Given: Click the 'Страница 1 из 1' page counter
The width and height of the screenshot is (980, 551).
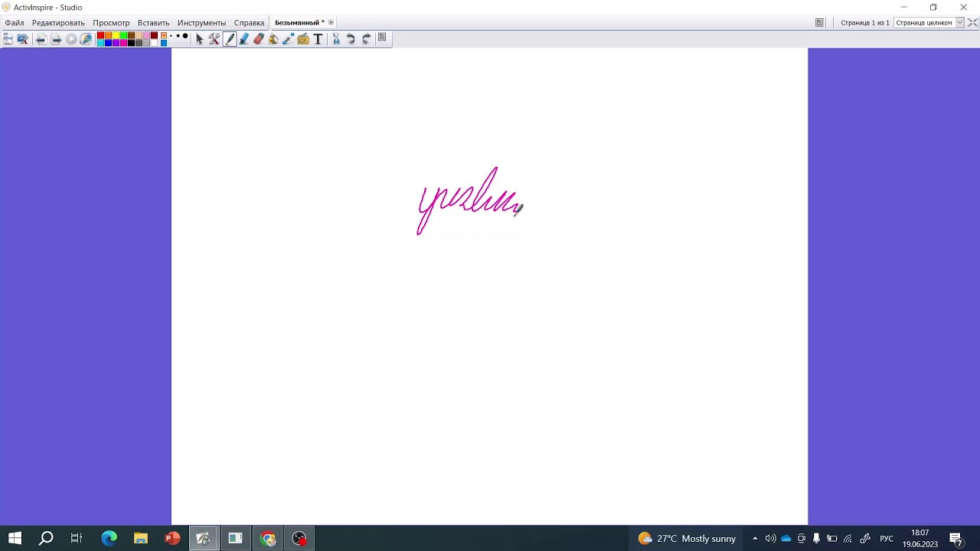Looking at the screenshot, I should point(865,22).
